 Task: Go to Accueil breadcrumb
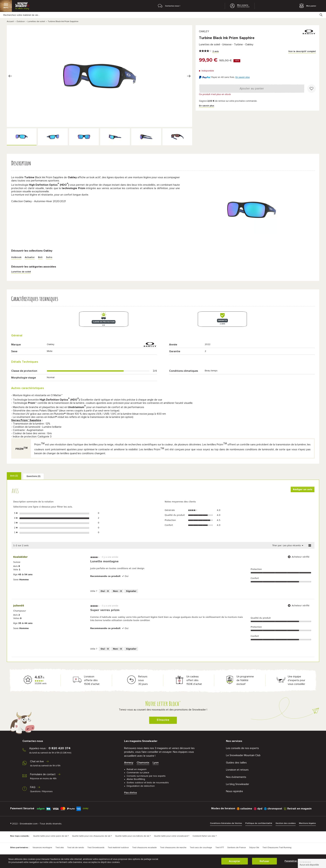tap(10, 22)
